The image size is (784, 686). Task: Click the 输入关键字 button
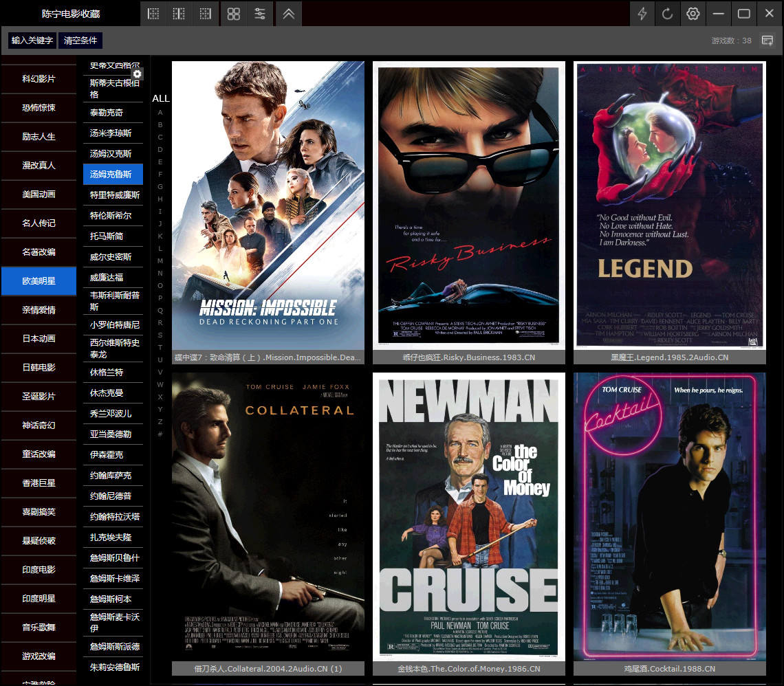32,41
